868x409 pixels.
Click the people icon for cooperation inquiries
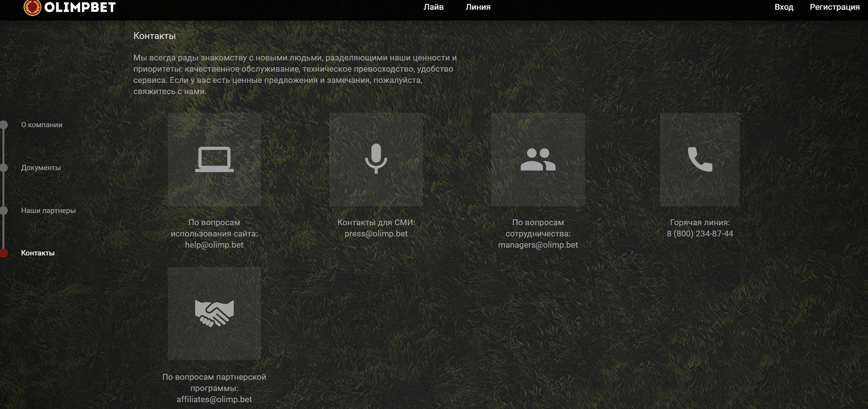click(x=538, y=159)
